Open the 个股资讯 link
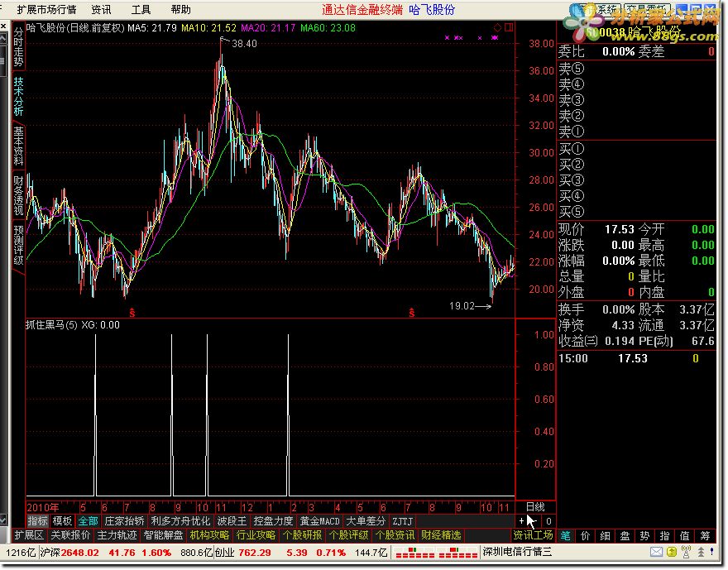 point(395,535)
